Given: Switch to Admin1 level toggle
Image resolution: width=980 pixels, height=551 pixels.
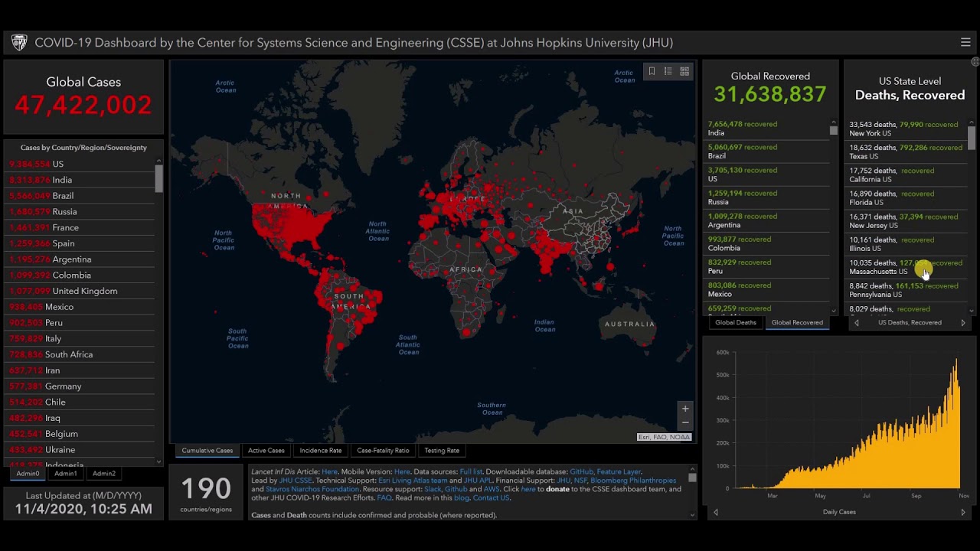Looking at the screenshot, I should (66, 474).
